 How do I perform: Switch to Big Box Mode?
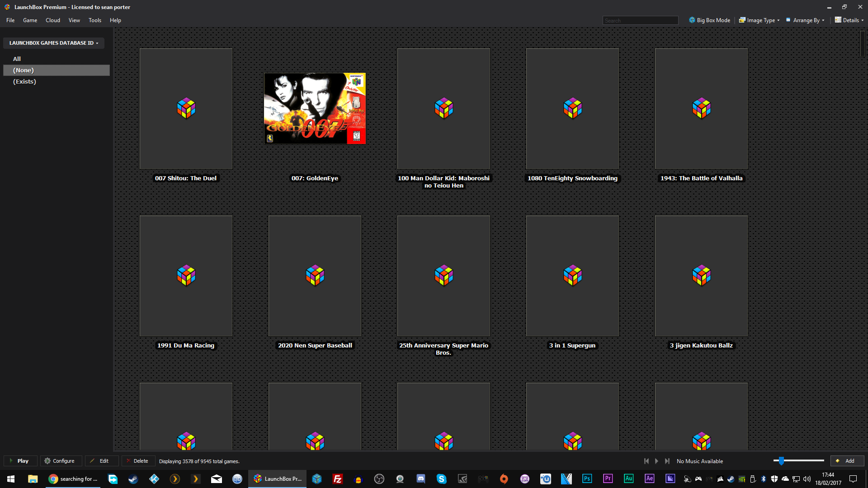point(709,20)
